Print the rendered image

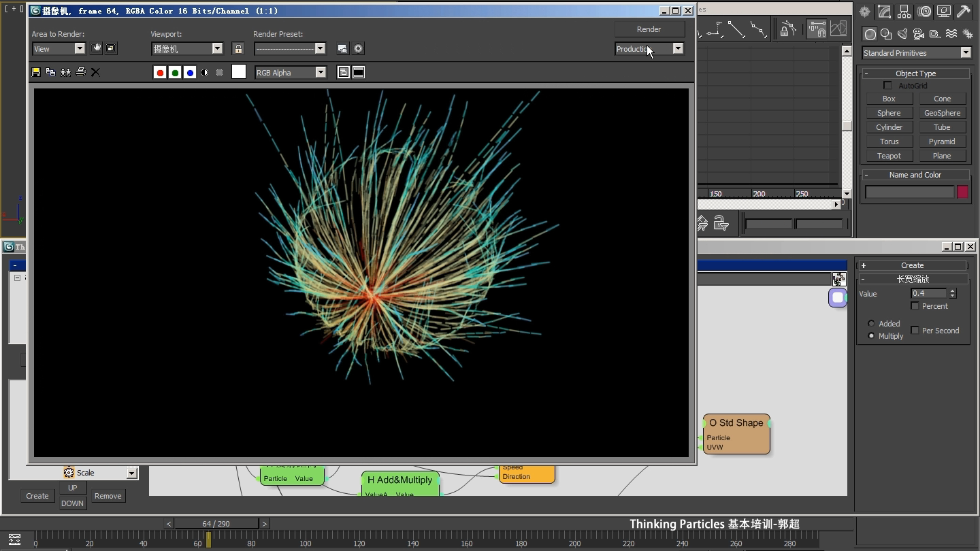coord(80,72)
